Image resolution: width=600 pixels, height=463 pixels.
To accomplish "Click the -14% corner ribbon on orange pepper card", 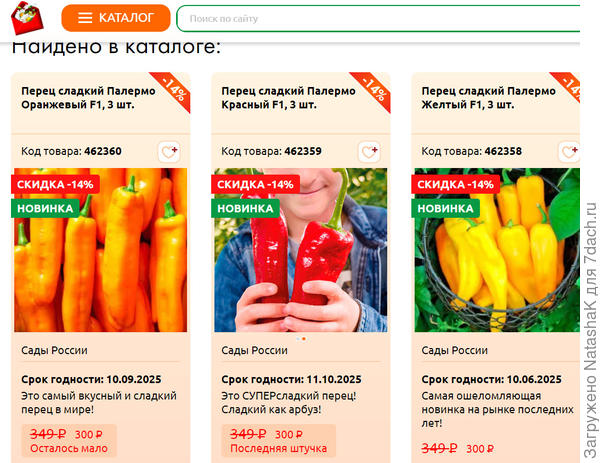I will click(x=174, y=90).
